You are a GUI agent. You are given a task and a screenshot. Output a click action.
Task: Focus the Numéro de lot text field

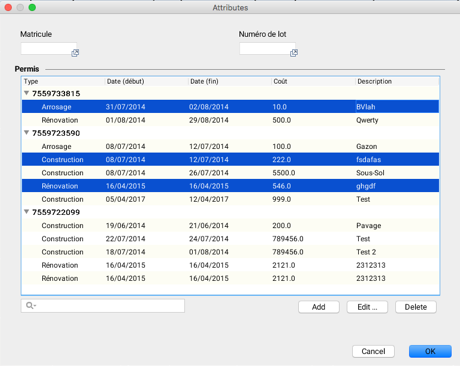pyautogui.click(x=267, y=48)
